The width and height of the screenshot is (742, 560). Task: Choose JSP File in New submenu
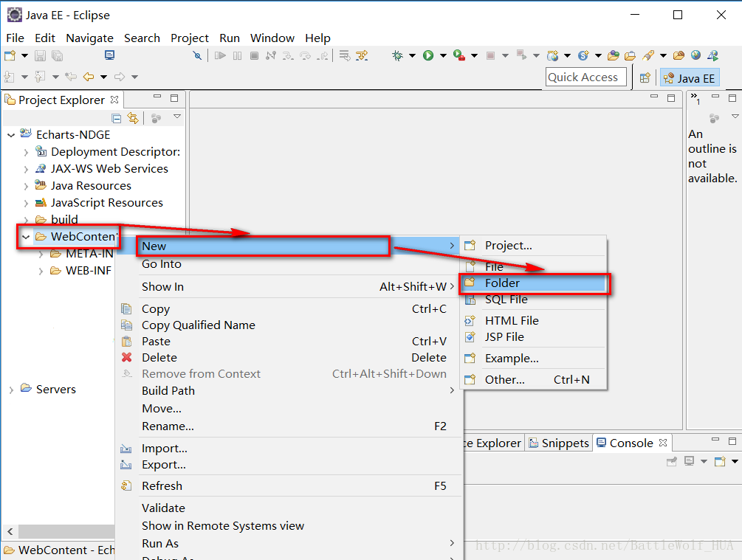coord(534,336)
